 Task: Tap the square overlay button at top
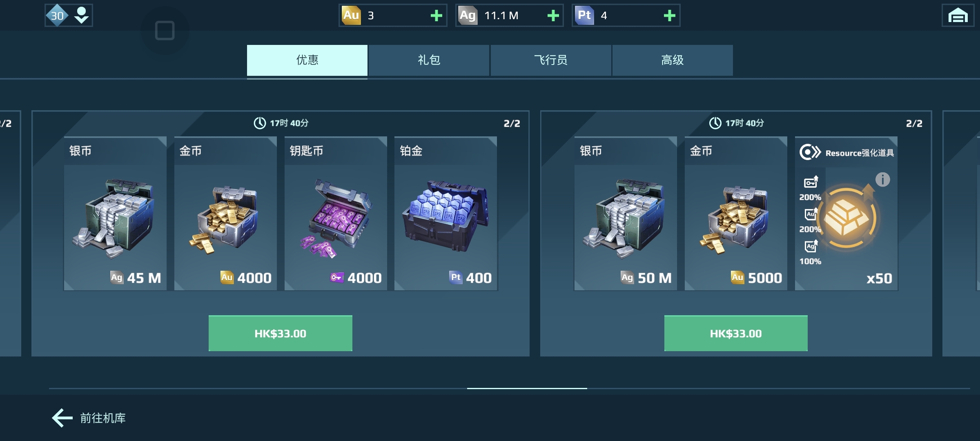click(165, 31)
